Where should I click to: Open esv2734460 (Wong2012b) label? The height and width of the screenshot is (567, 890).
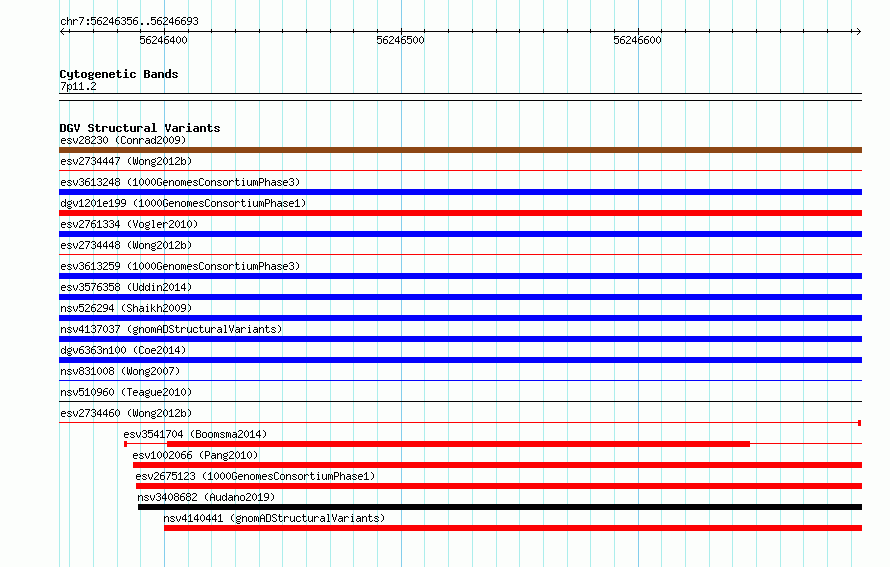(x=126, y=413)
